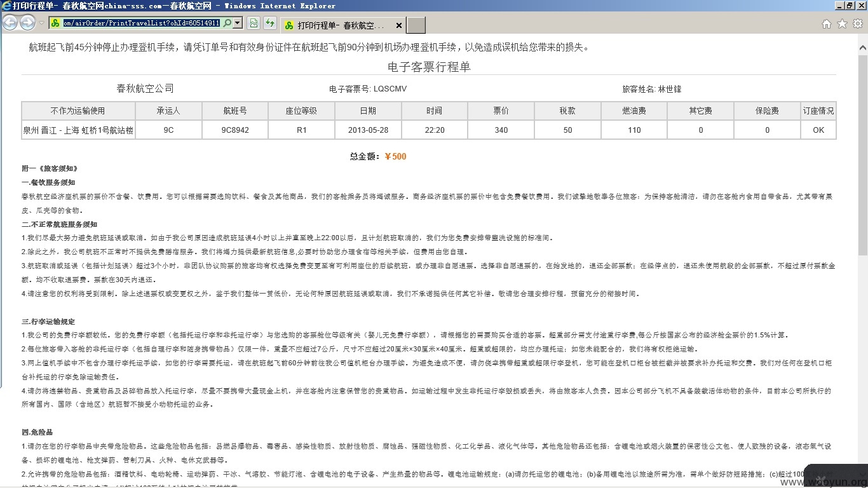Click the 座位等级 column header
Screen dimensions: 868x488
[x=301, y=111]
